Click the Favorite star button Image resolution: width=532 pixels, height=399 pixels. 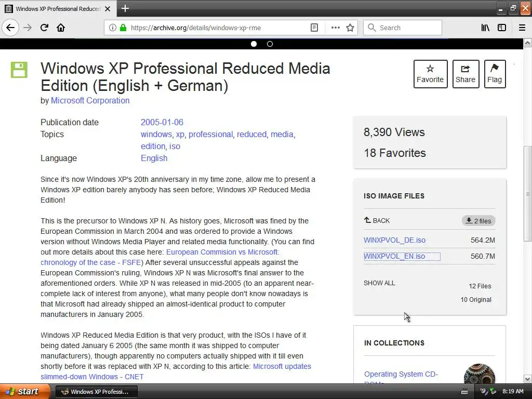coord(430,74)
